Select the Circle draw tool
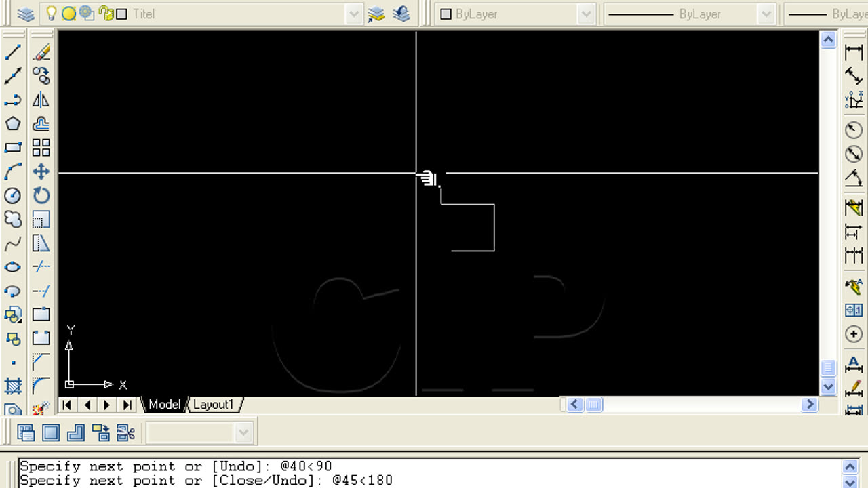Image resolution: width=868 pixels, height=488 pixels. click(13, 195)
